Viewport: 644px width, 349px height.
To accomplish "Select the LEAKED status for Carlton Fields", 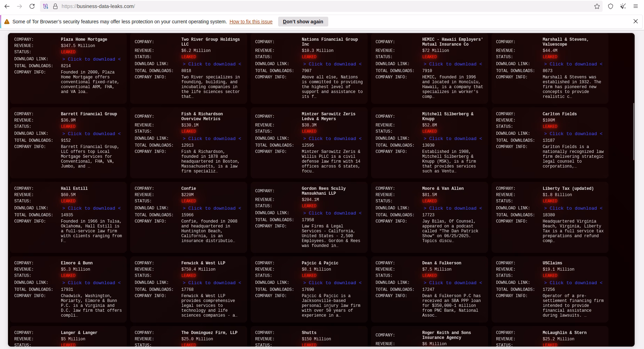I will 550,126.
